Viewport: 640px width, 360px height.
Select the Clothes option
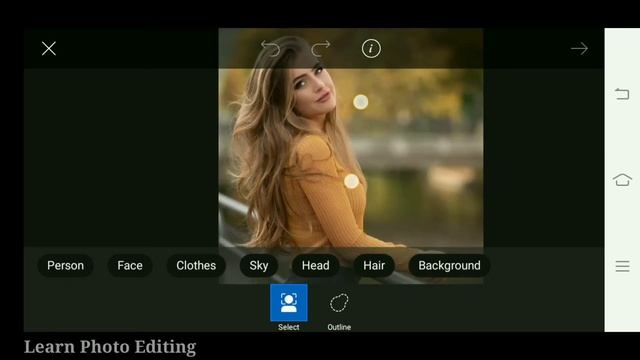coord(196,266)
